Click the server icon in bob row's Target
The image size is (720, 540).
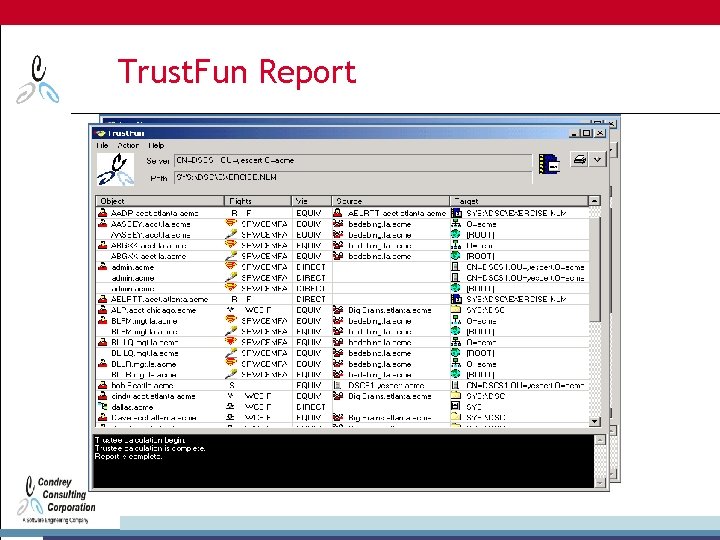(455, 385)
